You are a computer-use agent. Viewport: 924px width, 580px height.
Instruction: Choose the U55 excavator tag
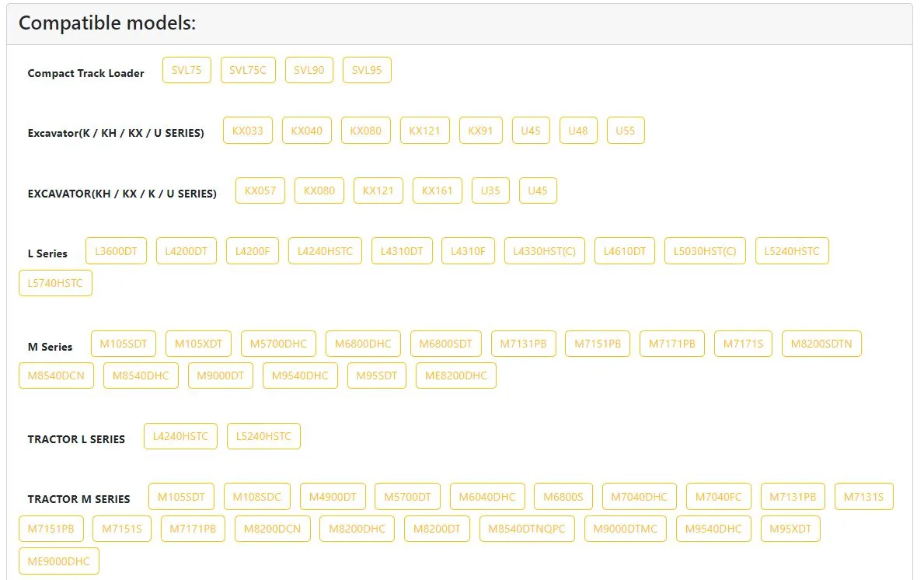[x=626, y=131]
